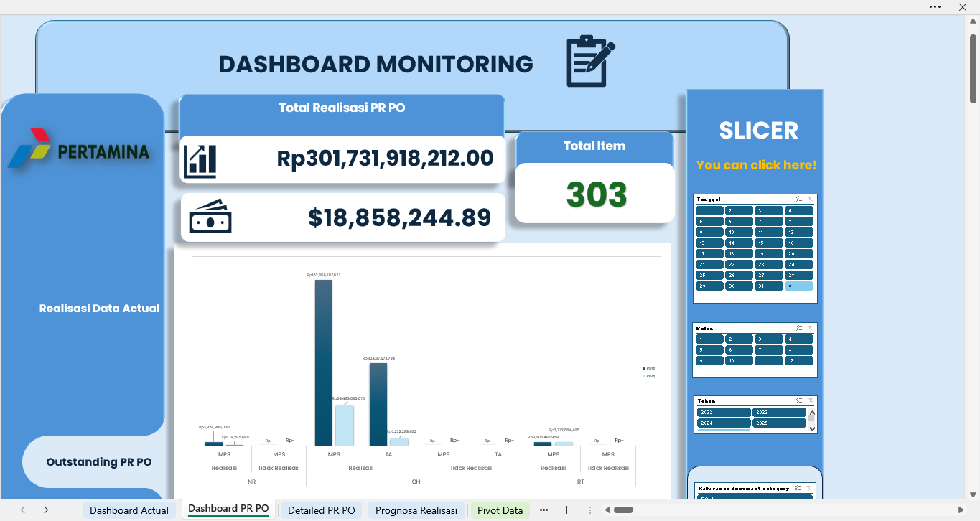980x521 pixels.
Task: Filter by year 2023 in Tahun slicer
Action: pyautogui.click(x=779, y=413)
